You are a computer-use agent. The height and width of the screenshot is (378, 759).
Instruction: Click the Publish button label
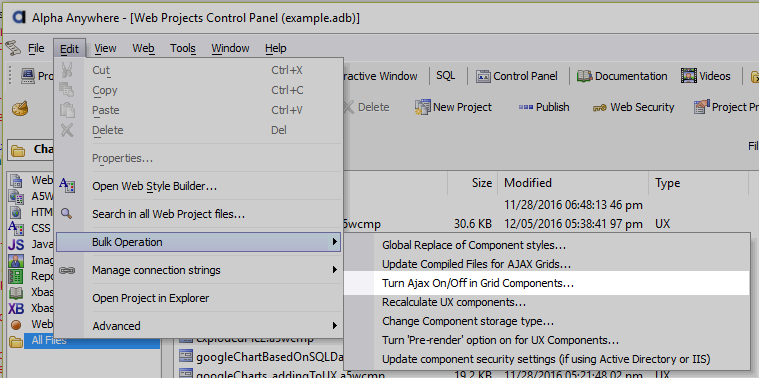(x=552, y=107)
